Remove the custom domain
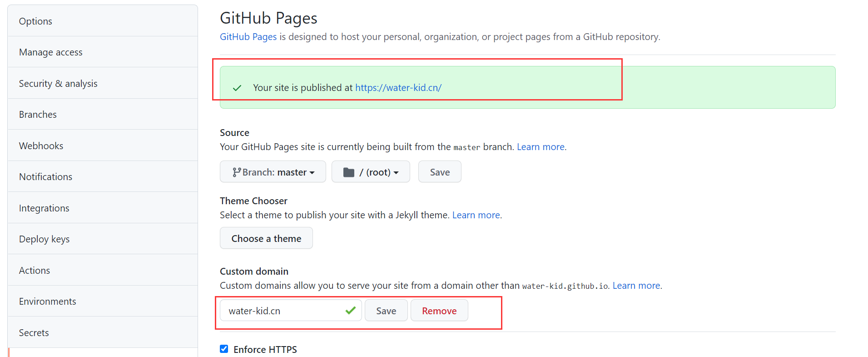This screenshot has width=868, height=357. 439,311
